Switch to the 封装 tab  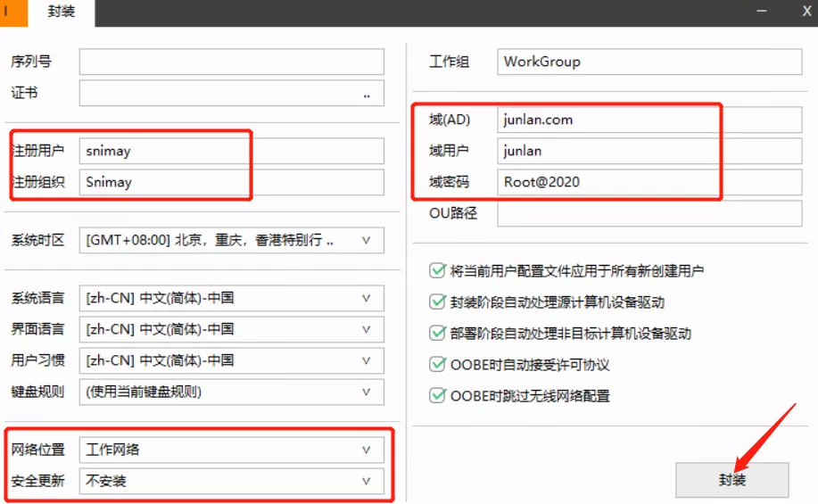coord(61,12)
